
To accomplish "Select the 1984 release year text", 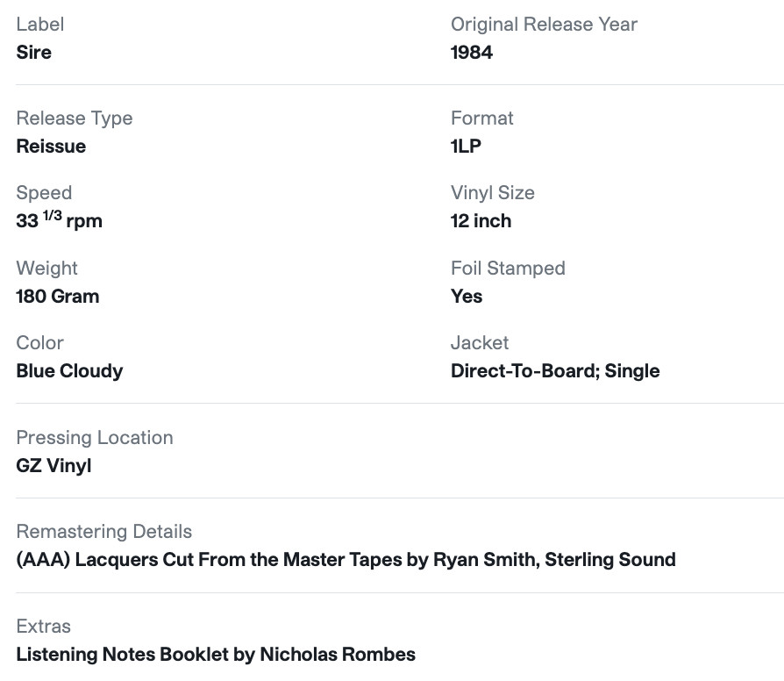I will point(472,52).
